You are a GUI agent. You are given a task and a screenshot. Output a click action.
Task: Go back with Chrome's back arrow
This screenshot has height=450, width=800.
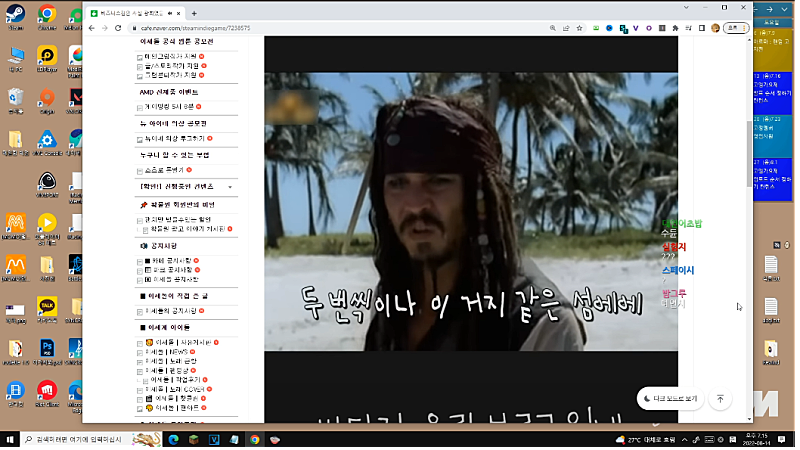tap(92, 28)
